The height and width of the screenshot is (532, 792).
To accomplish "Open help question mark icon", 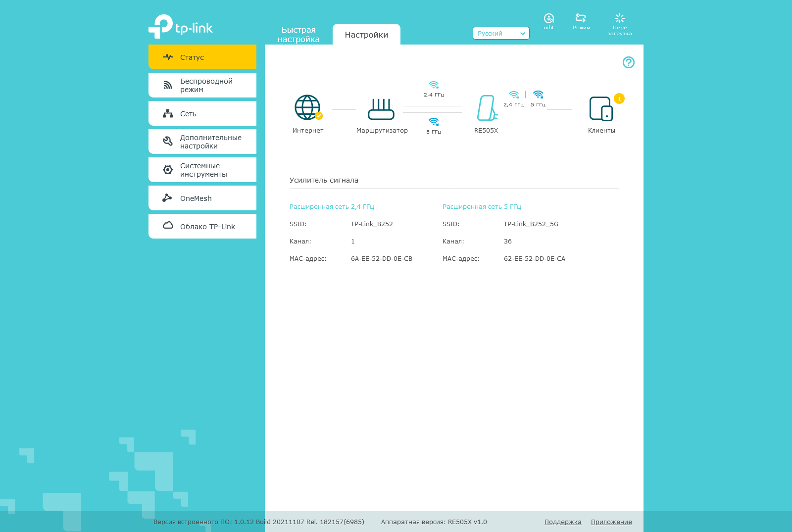I will tap(629, 62).
